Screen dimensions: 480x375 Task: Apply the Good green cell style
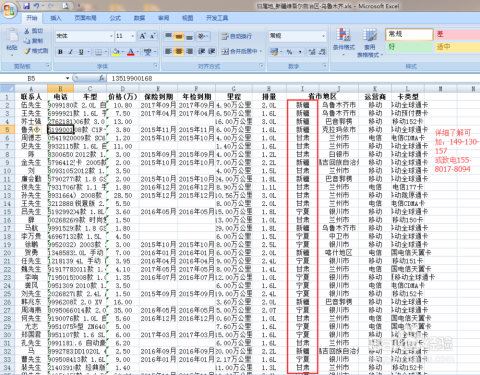click(409, 47)
